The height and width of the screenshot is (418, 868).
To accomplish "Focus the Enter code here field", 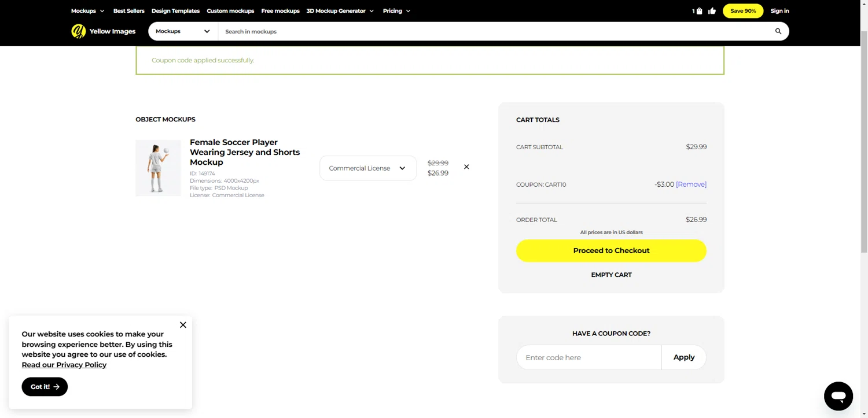I will coord(589,357).
